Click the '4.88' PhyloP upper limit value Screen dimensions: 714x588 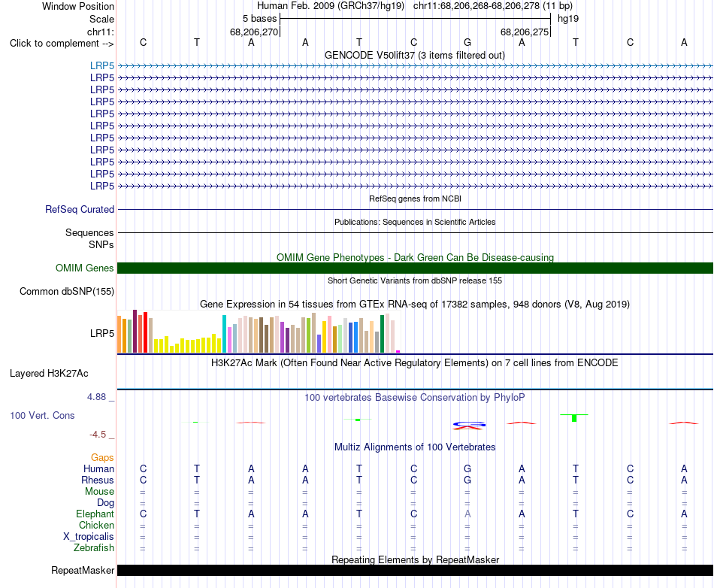[x=96, y=397]
